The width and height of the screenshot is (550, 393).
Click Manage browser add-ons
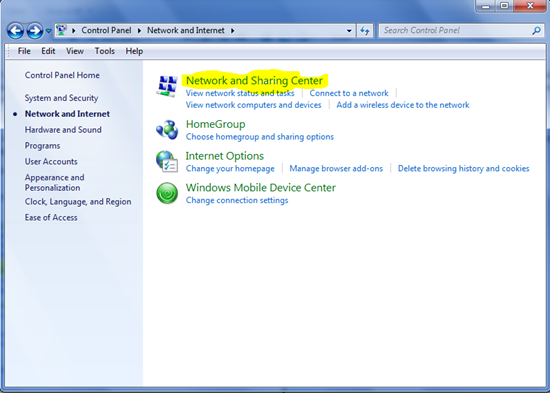click(336, 168)
